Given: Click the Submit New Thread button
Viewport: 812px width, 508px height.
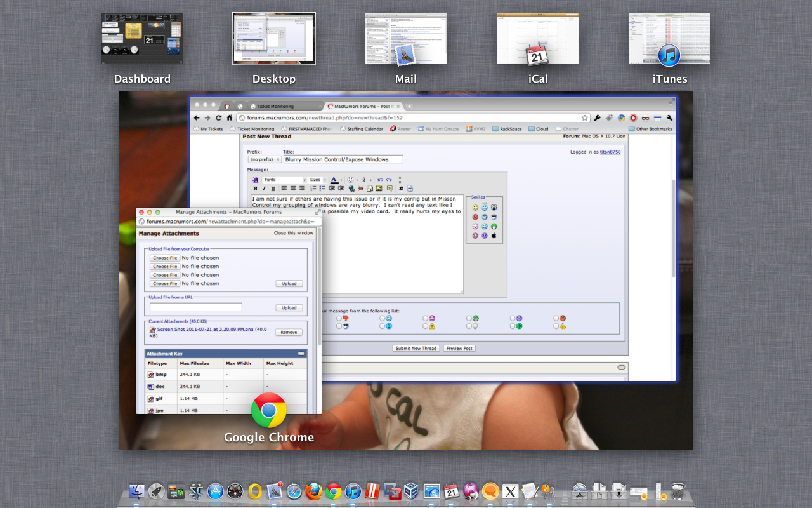Looking at the screenshot, I should (416, 348).
